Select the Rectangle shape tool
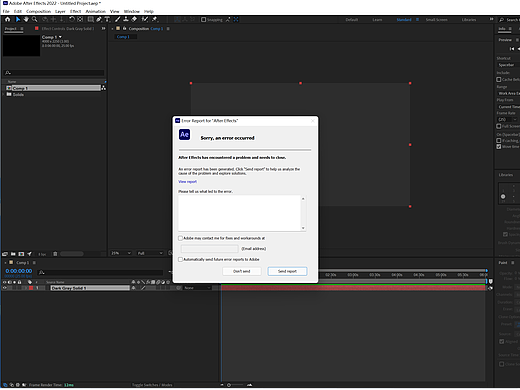The width and height of the screenshot is (520, 390). [90, 19]
